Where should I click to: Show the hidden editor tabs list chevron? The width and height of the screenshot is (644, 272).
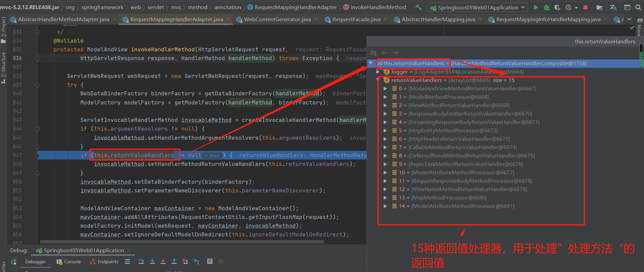pyautogui.click(x=629, y=19)
